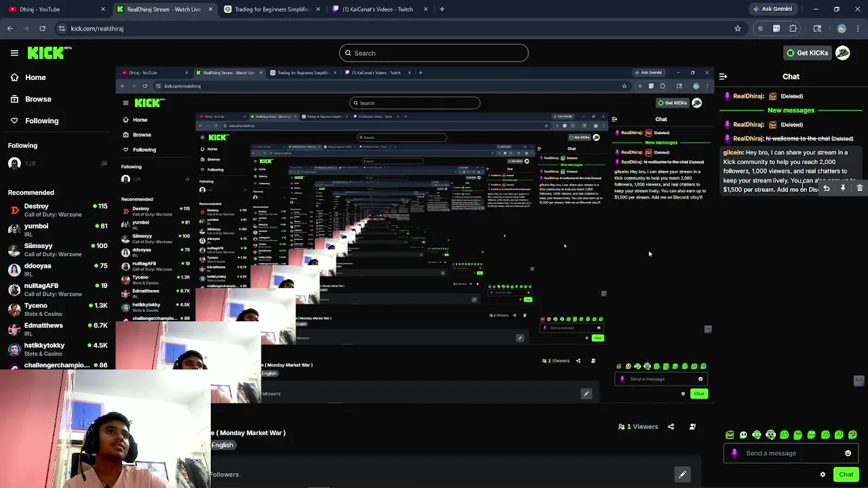Pin gilcein's chat message
This screenshot has height=488, width=868.
843,188
